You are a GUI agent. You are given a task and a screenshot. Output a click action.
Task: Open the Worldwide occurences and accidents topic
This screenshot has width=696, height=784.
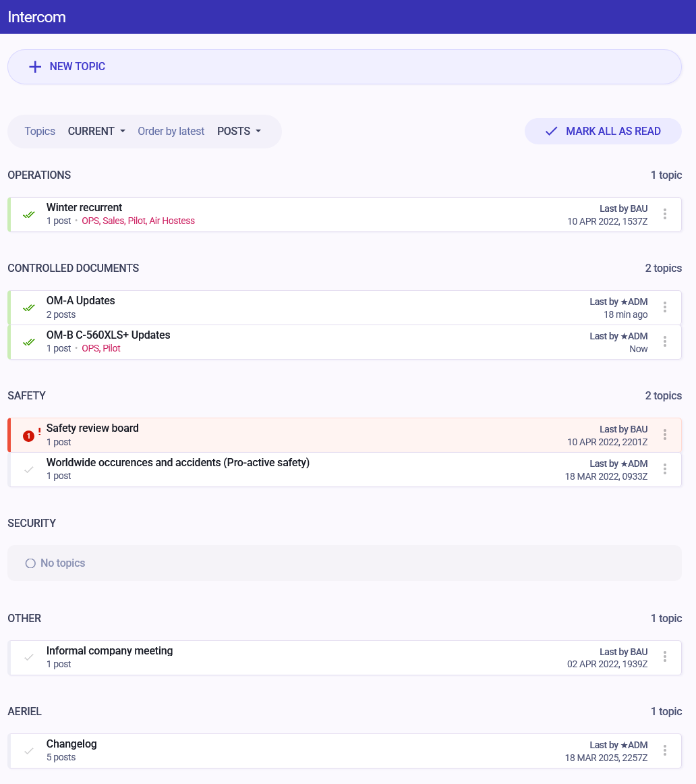tap(177, 463)
